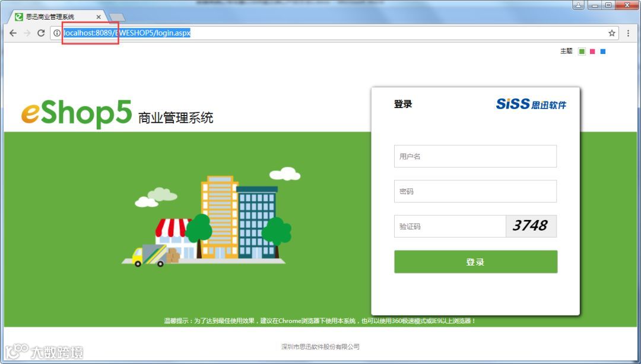This screenshot has width=641, height=364.
Task: Maximize the browser window
Action: (608, 5)
